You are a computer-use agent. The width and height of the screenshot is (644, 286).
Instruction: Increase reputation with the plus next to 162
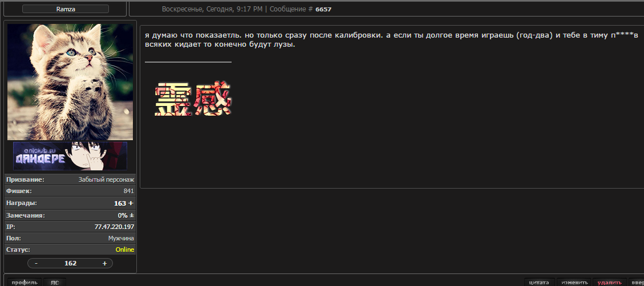tap(104, 263)
